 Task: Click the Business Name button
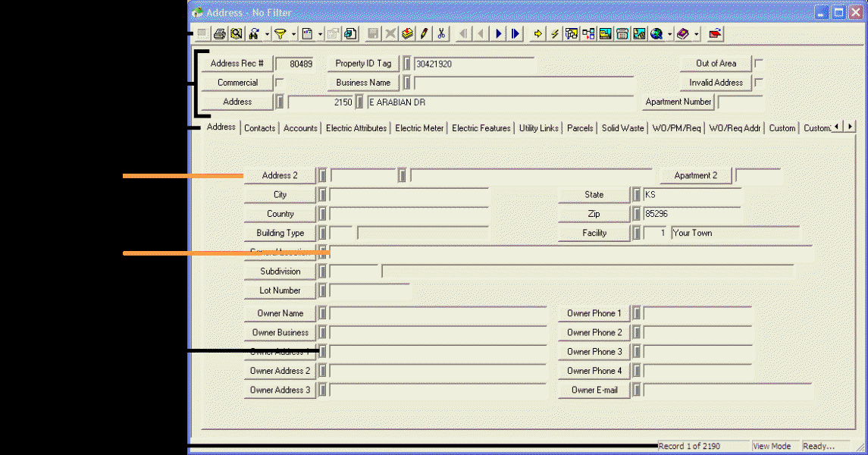pos(363,83)
